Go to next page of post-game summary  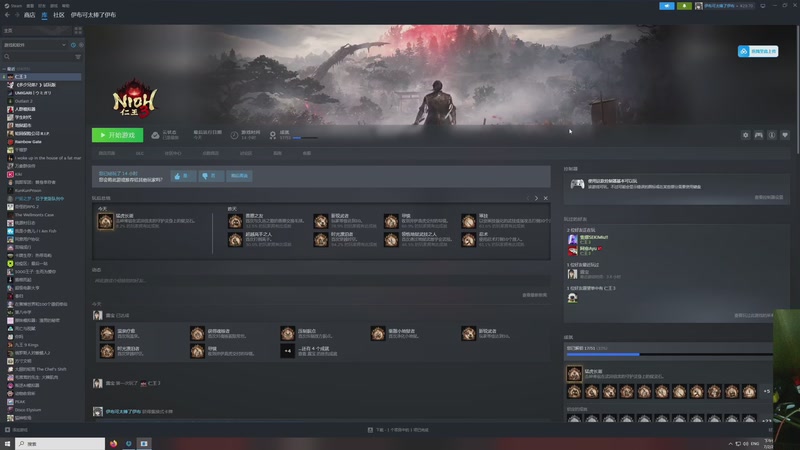coord(536,198)
